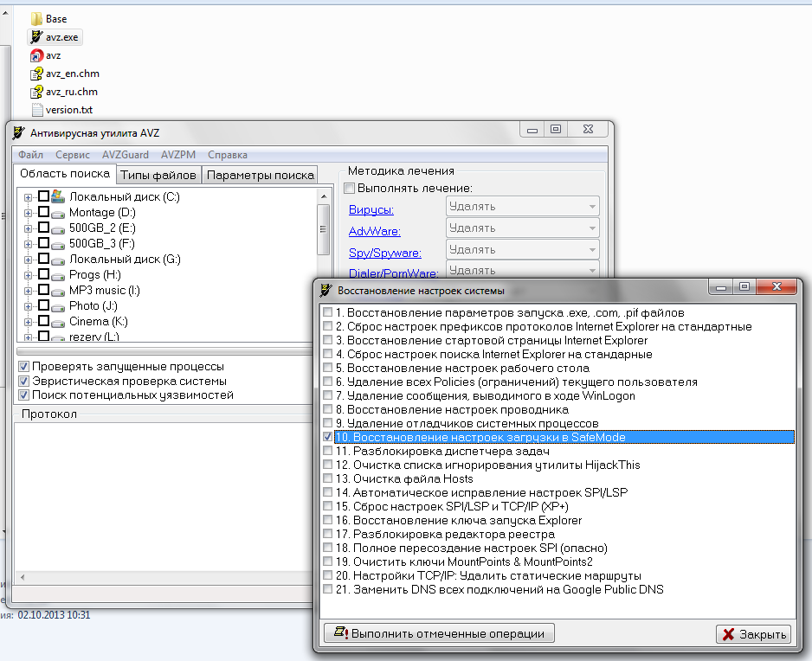This screenshot has width=812, height=661.
Task: Click the Локальный диск (C:) drive icon
Action: pos(59,196)
